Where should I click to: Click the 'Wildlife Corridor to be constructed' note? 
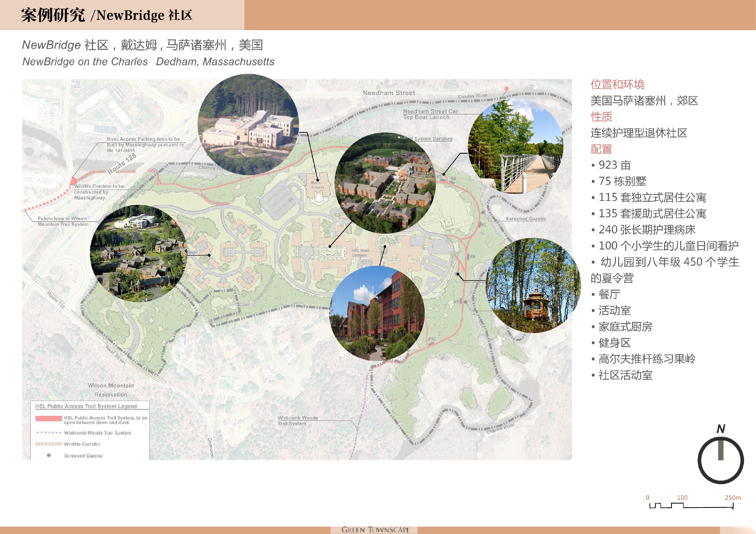[x=99, y=192]
